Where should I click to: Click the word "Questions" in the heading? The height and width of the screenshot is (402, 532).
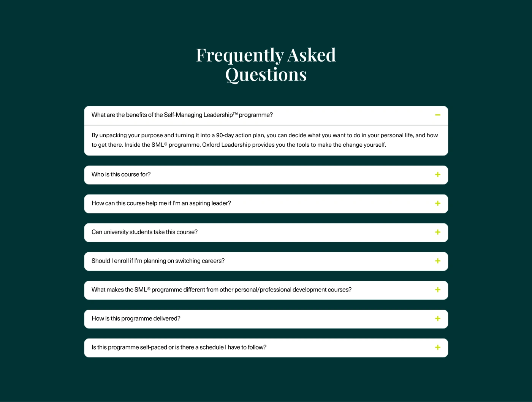pos(266,74)
